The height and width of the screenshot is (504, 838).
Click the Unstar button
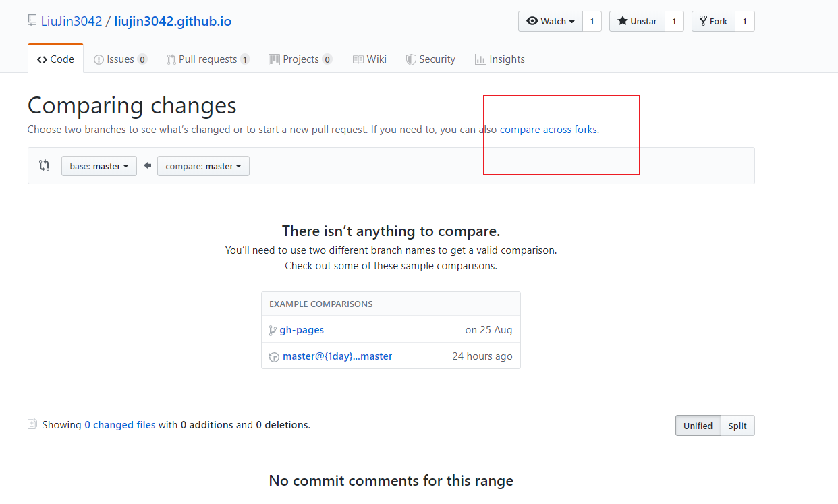click(637, 22)
